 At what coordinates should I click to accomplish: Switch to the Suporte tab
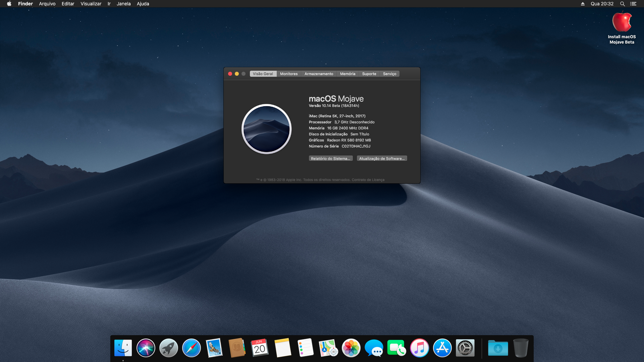pyautogui.click(x=369, y=74)
